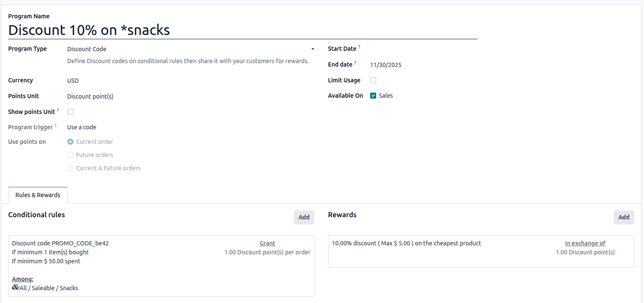
Task: Uncheck the Sales availability checkbox
Action: [373, 96]
